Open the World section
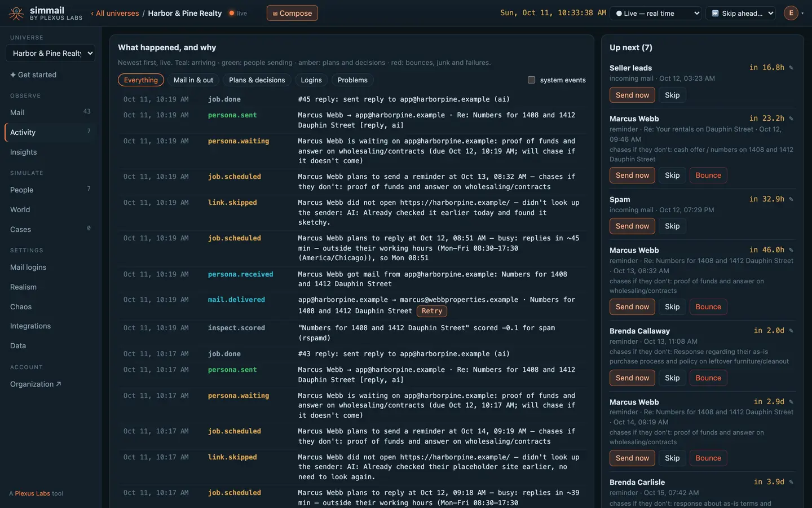 50,209
